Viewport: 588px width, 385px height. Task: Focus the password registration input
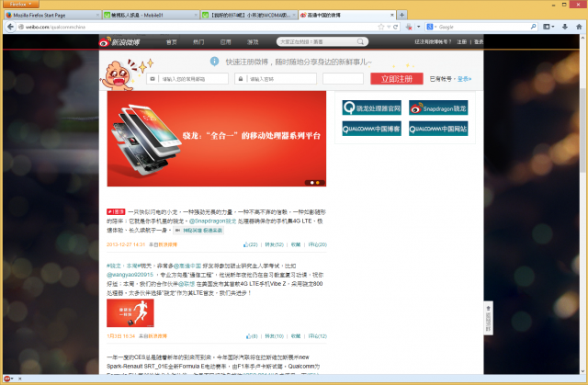[x=276, y=79]
